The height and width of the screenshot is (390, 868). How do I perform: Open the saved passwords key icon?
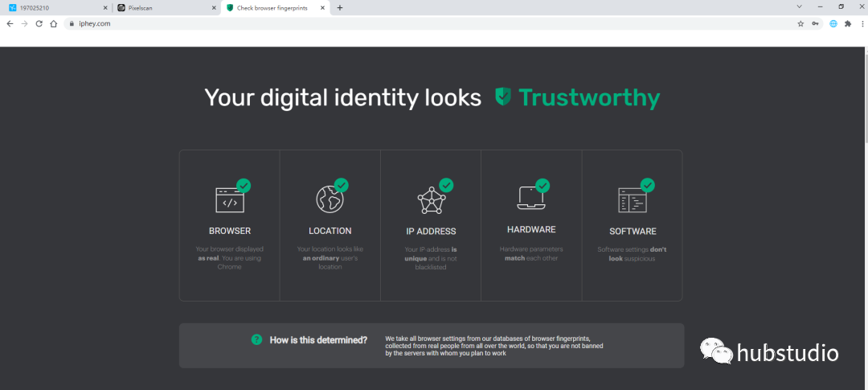tap(816, 24)
